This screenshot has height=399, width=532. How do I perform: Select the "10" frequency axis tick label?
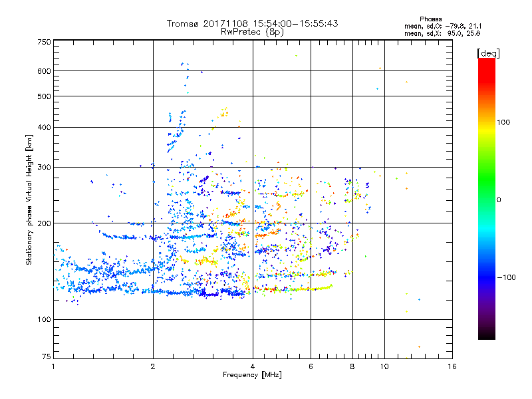click(x=384, y=366)
